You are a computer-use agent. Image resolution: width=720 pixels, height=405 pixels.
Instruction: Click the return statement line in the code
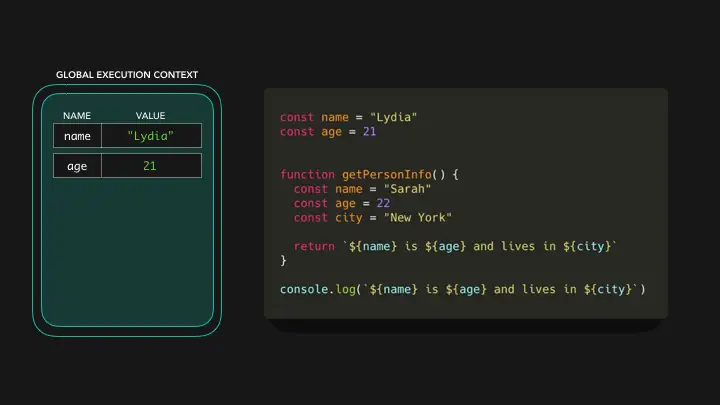pos(455,247)
